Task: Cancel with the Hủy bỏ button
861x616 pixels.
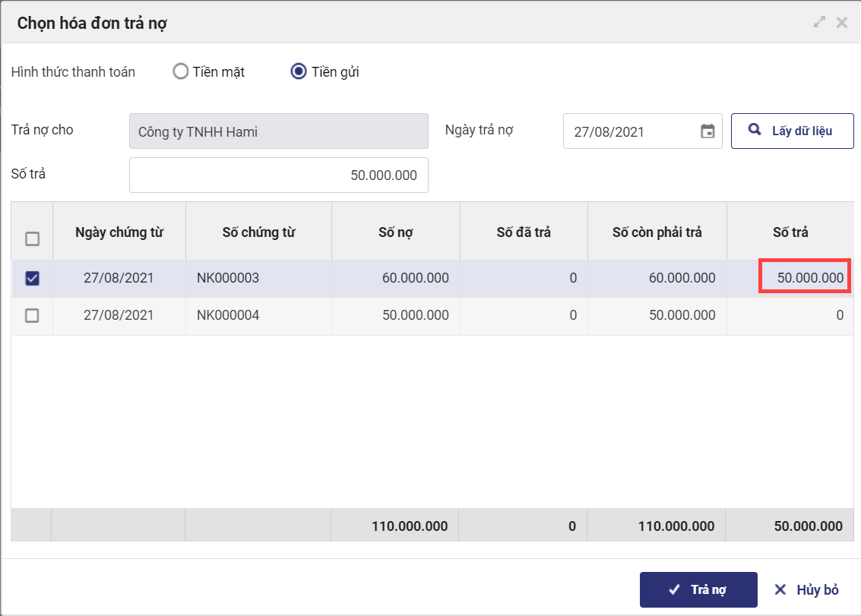Action: click(x=806, y=590)
